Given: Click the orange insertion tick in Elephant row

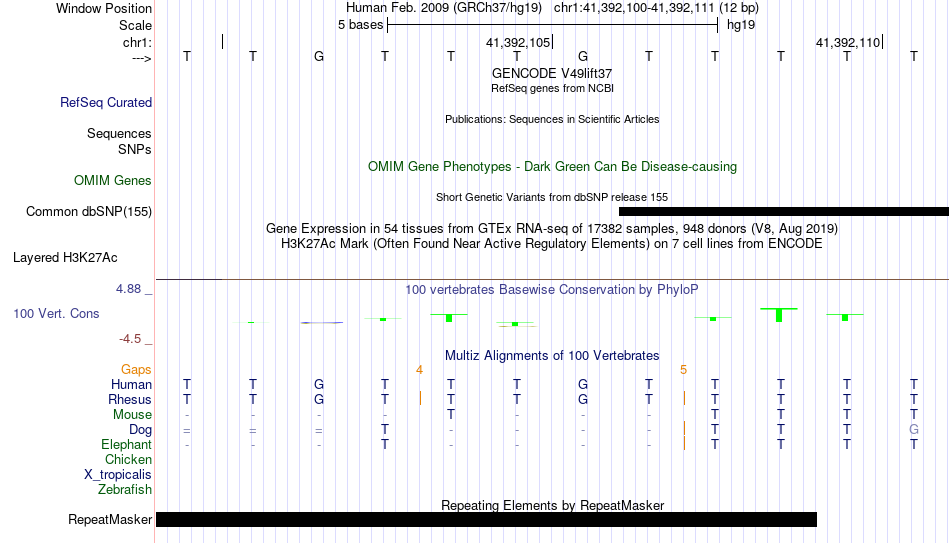Looking at the screenshot, I should coord(685,444).
